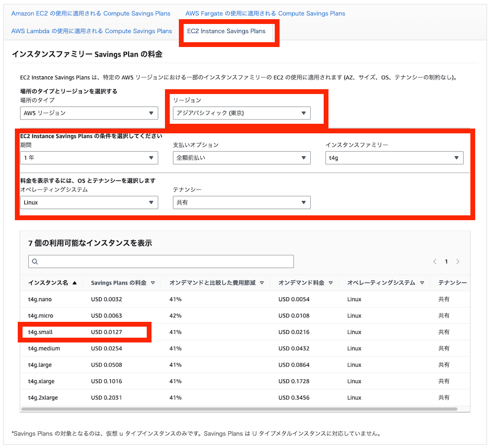Open the 場所のタイプ dropdown showing AWS リージョン
The width and height of the screenshot is (491, 448).
89,113
